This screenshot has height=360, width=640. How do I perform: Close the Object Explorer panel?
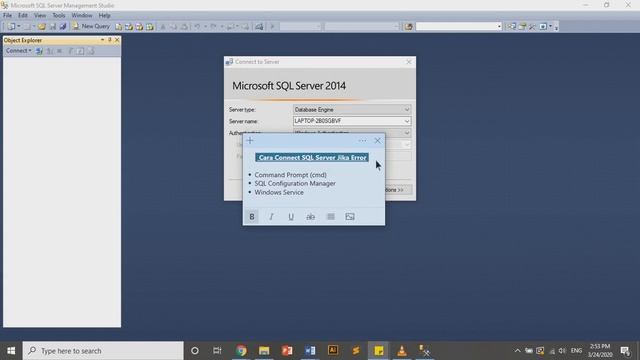[117, 40]
